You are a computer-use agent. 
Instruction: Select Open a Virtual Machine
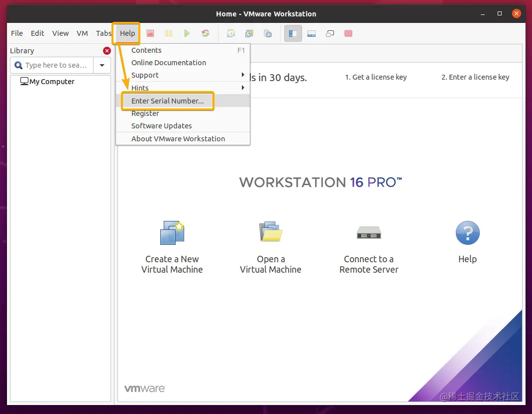(x=270, y=244)
